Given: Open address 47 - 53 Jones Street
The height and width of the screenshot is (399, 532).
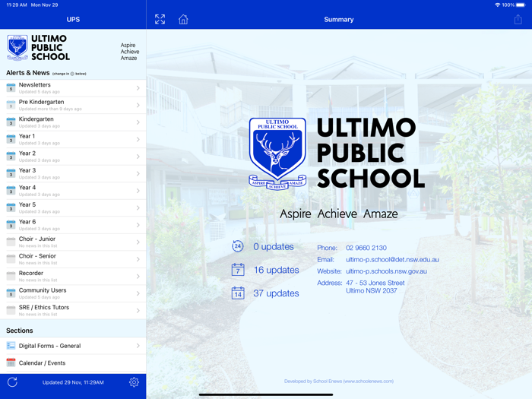Looking at the screenshot, I should click(x=375, y=287).
